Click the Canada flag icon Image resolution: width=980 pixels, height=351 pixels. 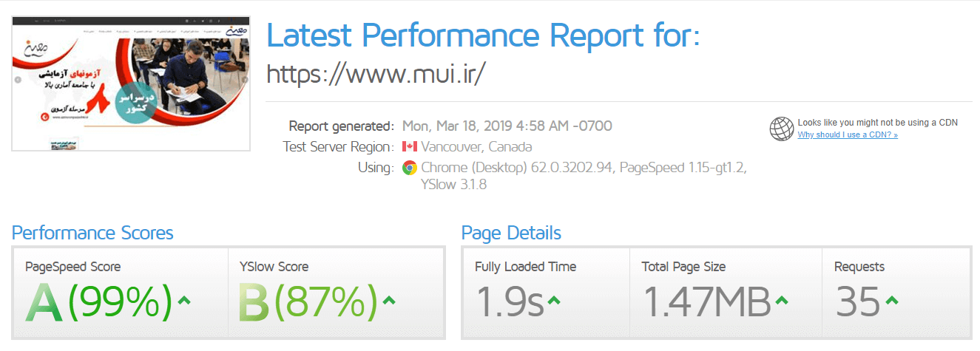(410, 146)
